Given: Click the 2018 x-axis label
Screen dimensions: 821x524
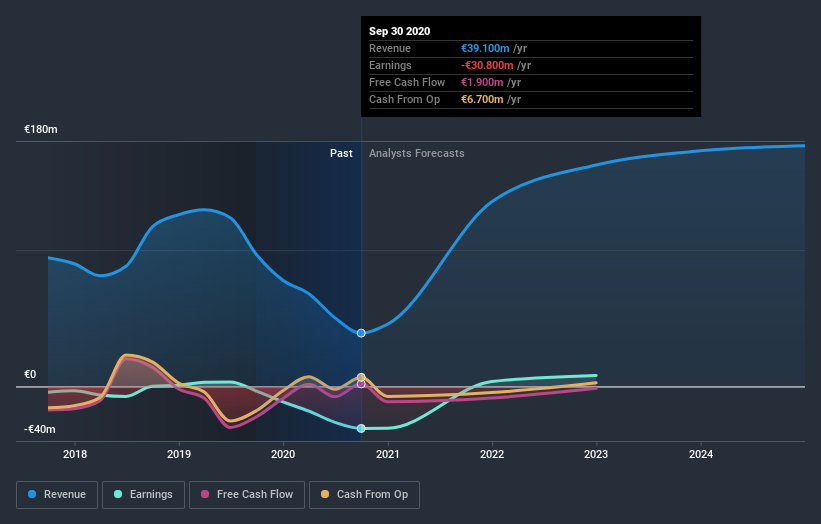Looking at the screenshot, I should (75, 454).
